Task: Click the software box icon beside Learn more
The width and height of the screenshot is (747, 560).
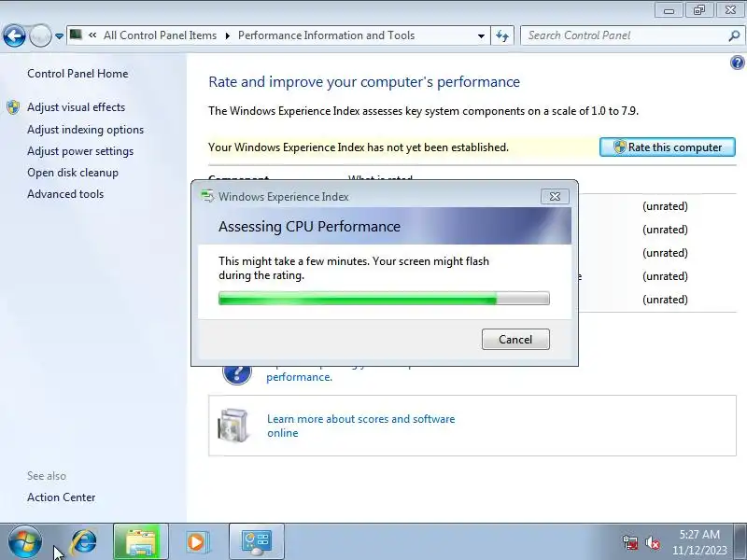Action: [233, 426]
